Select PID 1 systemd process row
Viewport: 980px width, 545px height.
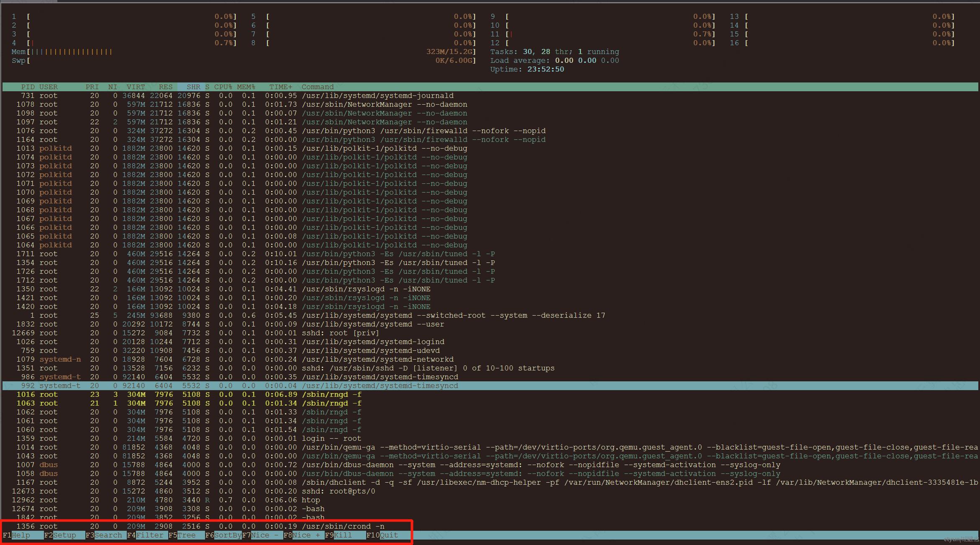(x=490, y=316)
